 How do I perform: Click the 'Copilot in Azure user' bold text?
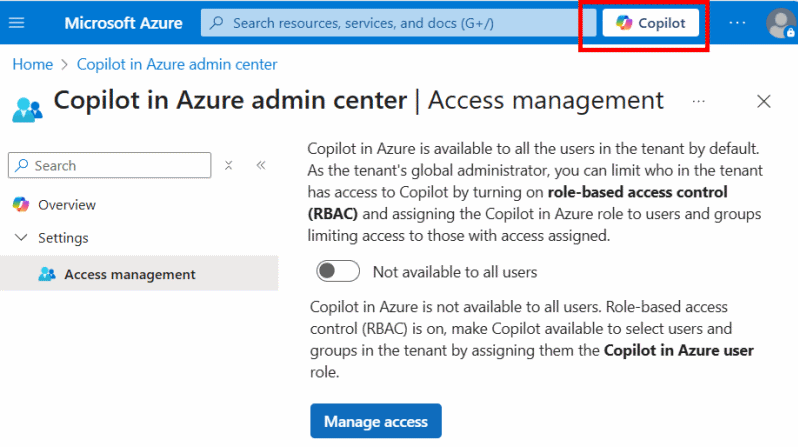click(678, 350)
